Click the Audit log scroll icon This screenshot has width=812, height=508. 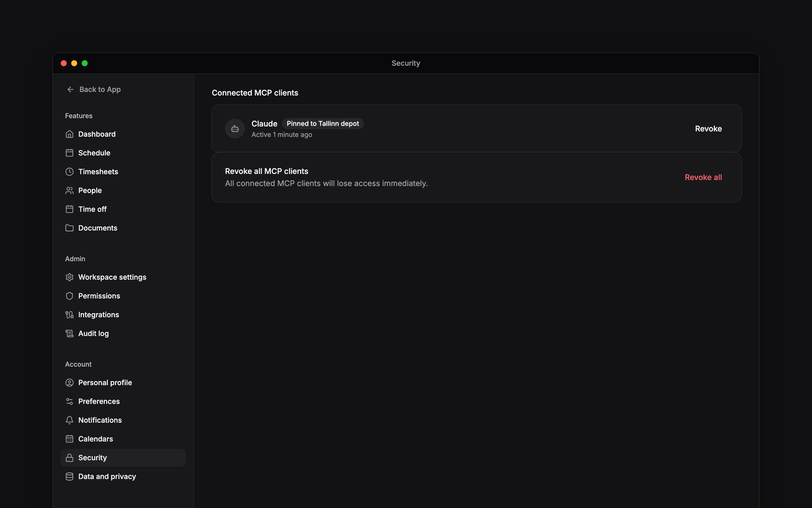[x=70, y=334]
